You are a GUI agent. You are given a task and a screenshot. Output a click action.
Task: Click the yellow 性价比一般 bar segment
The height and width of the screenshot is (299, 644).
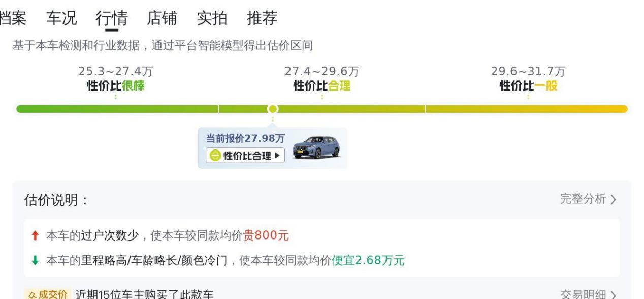point(527,109)
